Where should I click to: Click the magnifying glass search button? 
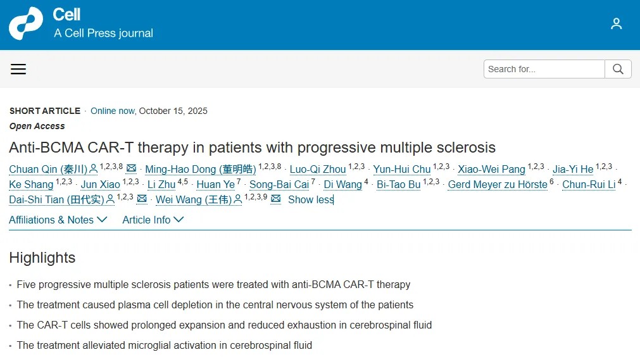point(618,69)
